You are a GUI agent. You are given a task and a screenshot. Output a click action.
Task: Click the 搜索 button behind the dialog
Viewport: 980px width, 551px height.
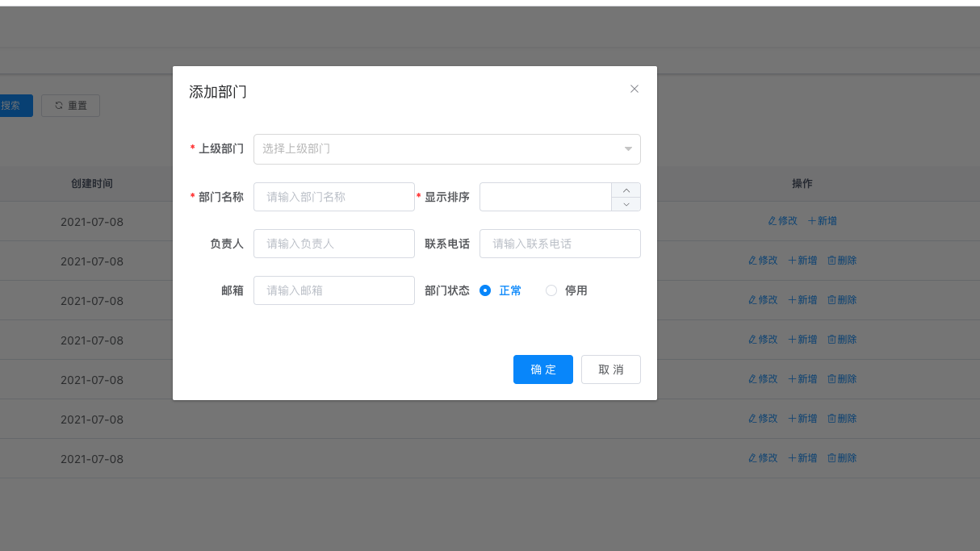pos(15,106)
